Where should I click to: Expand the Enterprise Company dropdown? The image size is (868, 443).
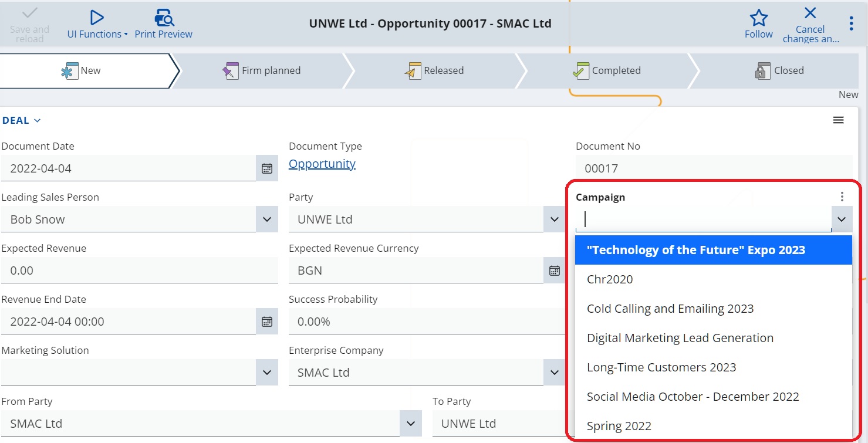coord(555,373)
